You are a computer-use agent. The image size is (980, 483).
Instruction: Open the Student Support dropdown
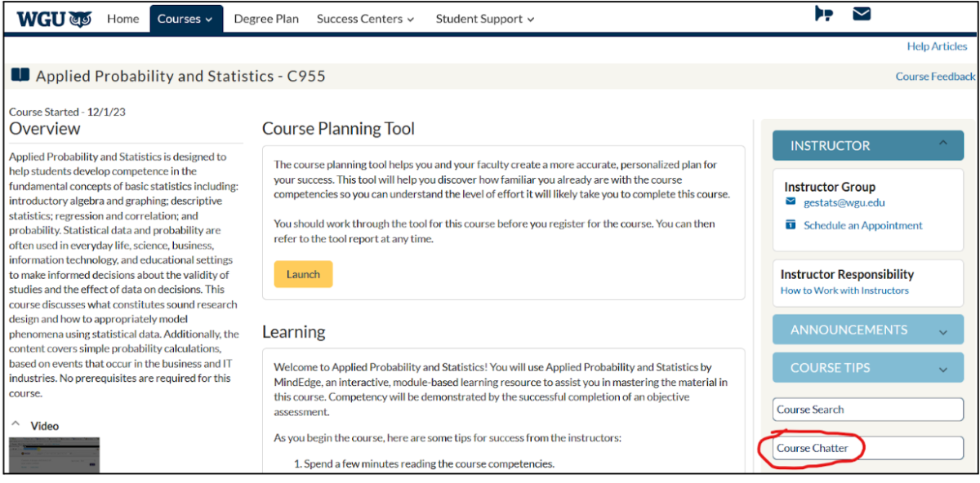tap(485, 19)
